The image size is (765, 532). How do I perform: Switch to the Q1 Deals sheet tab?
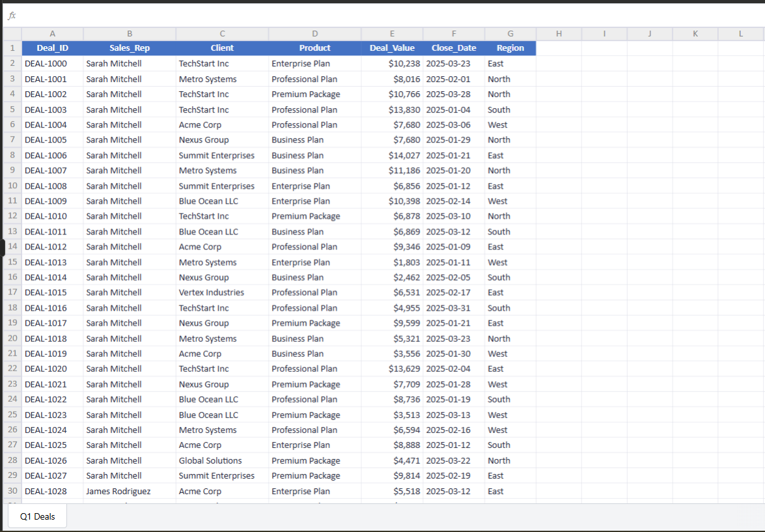36,516
